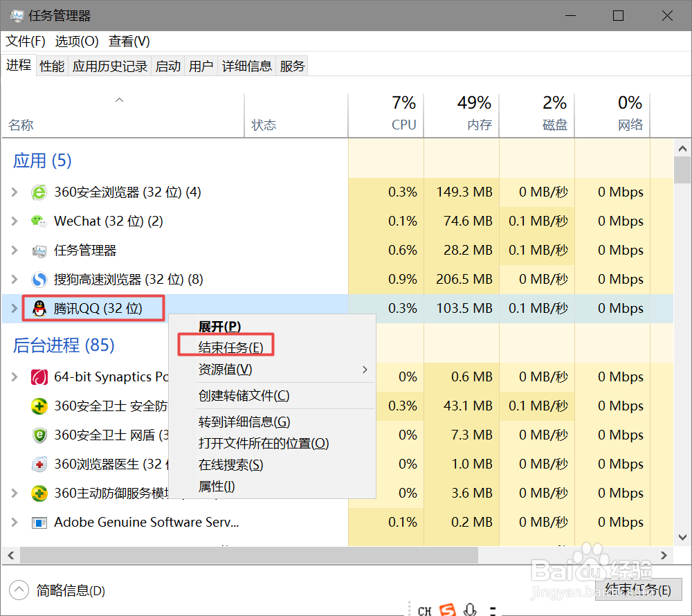692x616 pixels.
Task: Click the 结束任务(E) button at bottom
Action: (x=638, y=590)
